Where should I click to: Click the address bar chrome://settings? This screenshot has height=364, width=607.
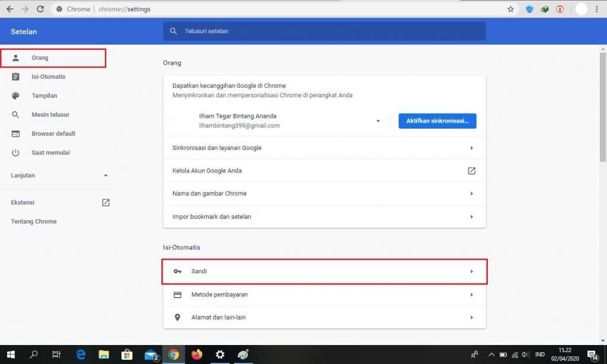[279, 9]
